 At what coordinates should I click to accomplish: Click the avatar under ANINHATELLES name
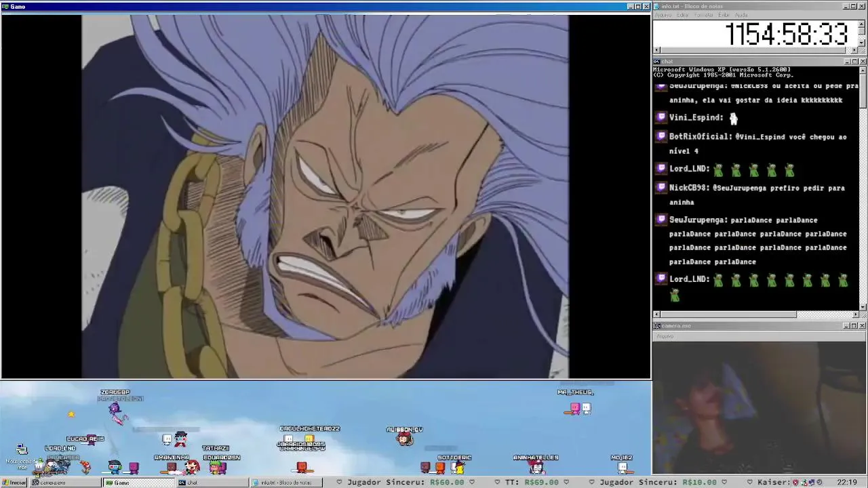pyautogui.click(x=536, y=467)
